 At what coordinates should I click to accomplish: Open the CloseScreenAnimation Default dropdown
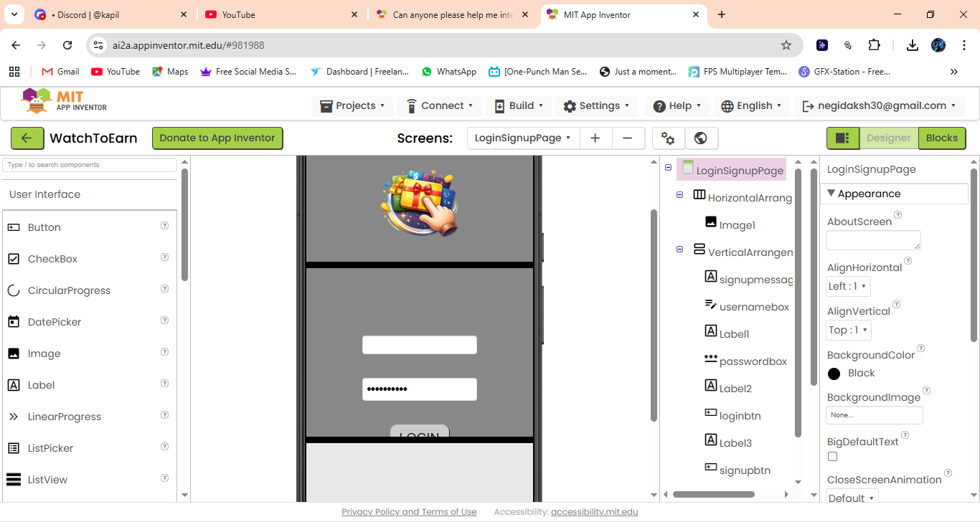[852, 498]
